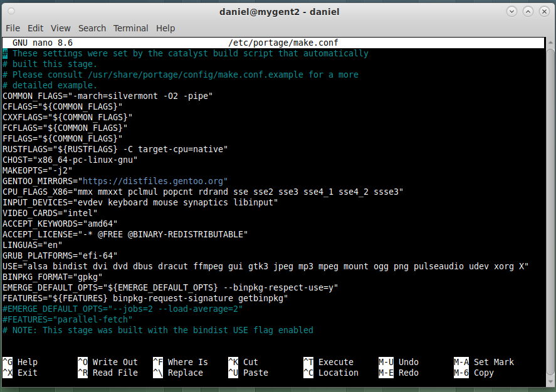
Task: Open the Help menu
Action: point(165,28)
